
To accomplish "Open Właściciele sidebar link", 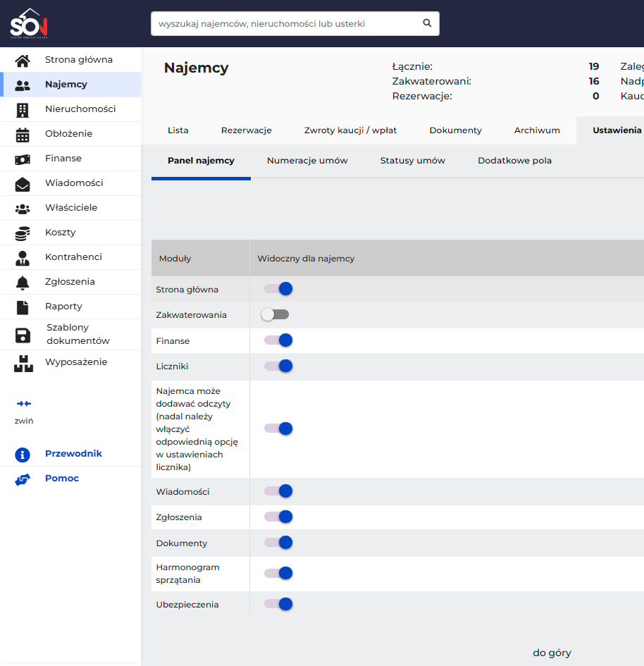I will click(x=71, y=207).
